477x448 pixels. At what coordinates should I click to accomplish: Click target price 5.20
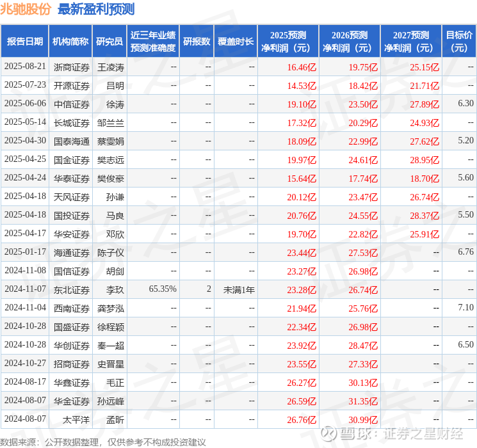(465, 141)
